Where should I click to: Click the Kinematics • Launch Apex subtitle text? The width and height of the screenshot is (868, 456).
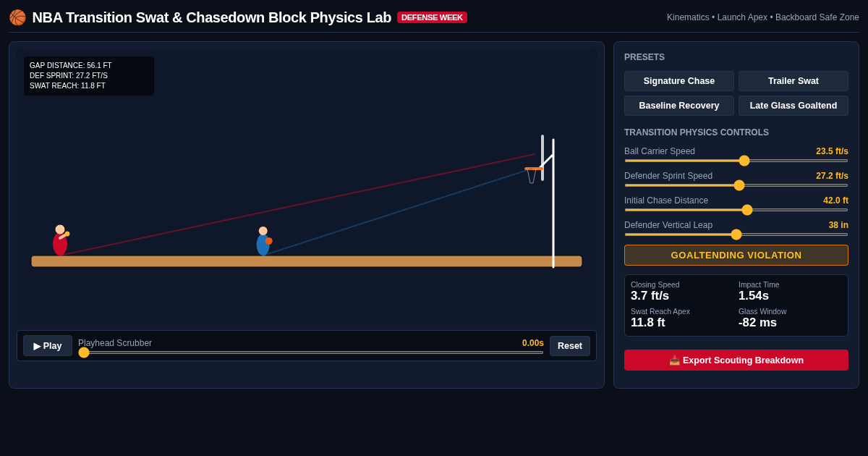[763, 17]
